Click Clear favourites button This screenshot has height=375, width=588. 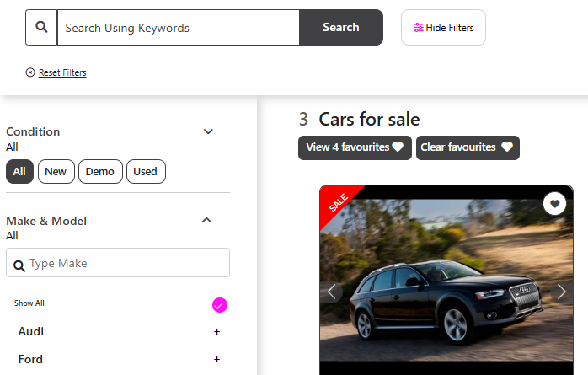pyautogui.click(x=467, y=147)
